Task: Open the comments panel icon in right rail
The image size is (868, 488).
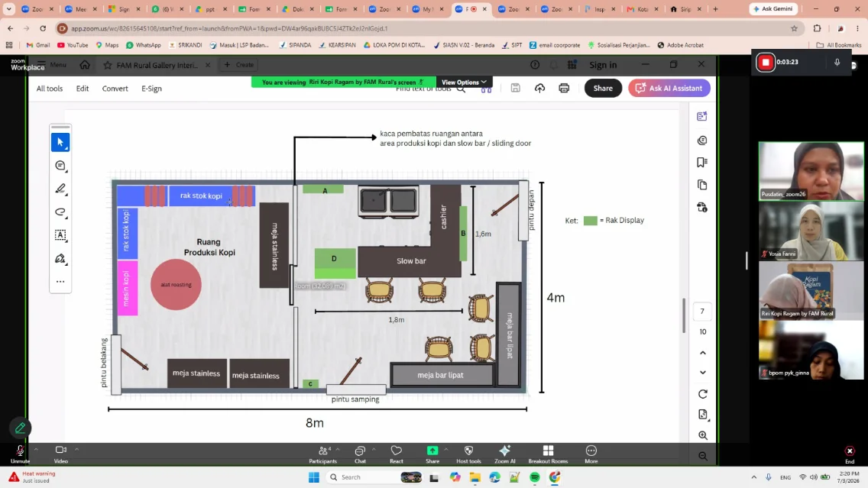Action: 702,141
